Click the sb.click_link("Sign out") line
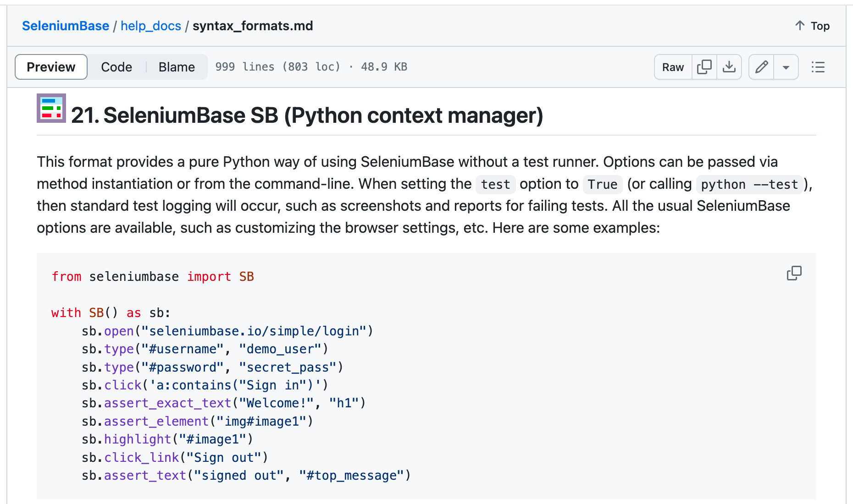 [x=175, y=457]
